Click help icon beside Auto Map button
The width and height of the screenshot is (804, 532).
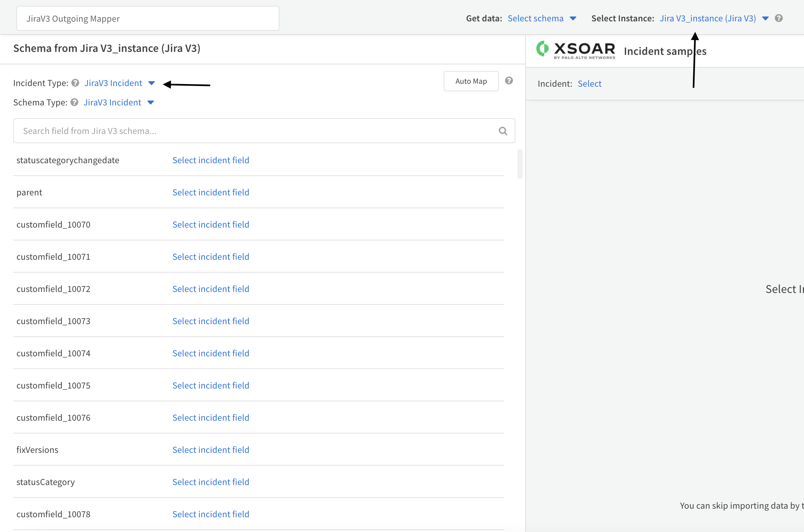click(x=508, y=81)
